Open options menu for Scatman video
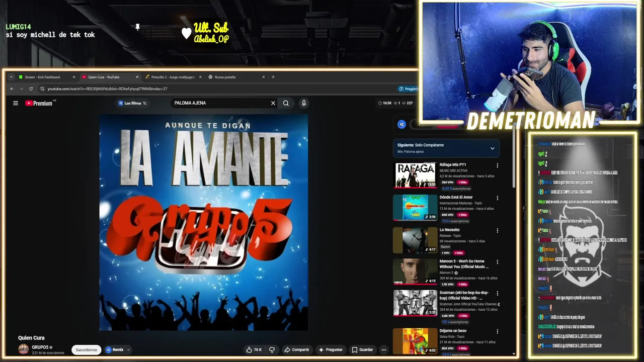Viewport: 644px width, 362px height. tap(497, 293)
